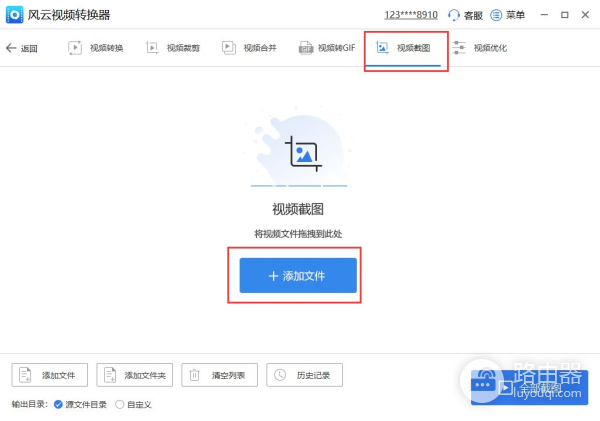Image resolution: width=600 pixels, height=421 pixels.
Task: Click the 输出目录 label
Action: 29,404
